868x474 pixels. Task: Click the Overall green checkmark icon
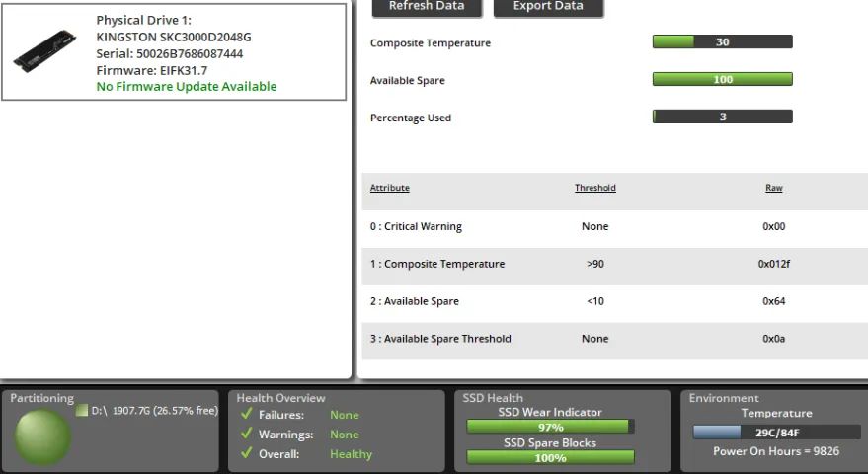pos(247,453)
